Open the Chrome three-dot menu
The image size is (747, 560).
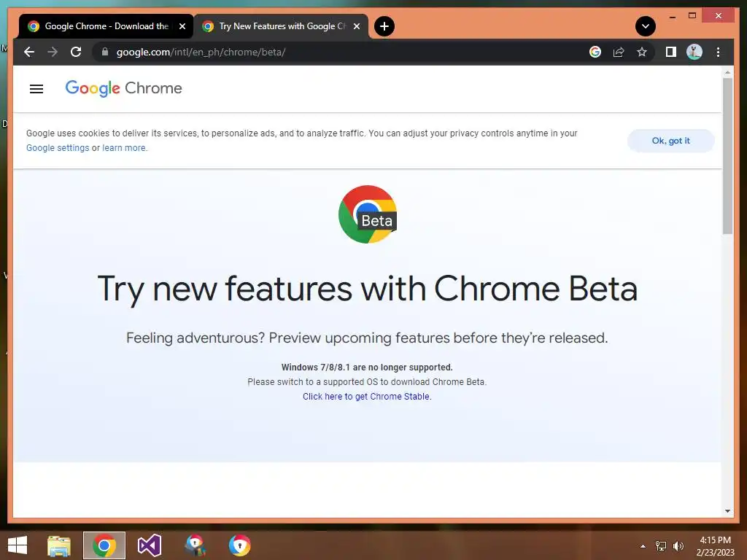coord(718,52)
